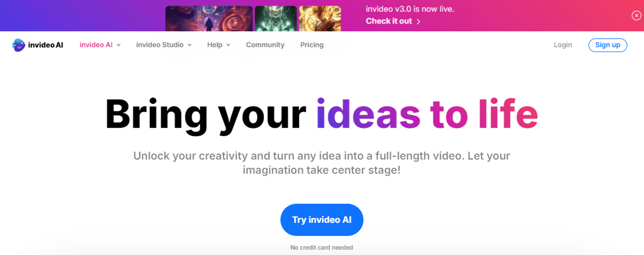Expand the Help menu chevron
The height and width of the screenshot is (255, 644).
pyautogui.click(x=228, y=45)
